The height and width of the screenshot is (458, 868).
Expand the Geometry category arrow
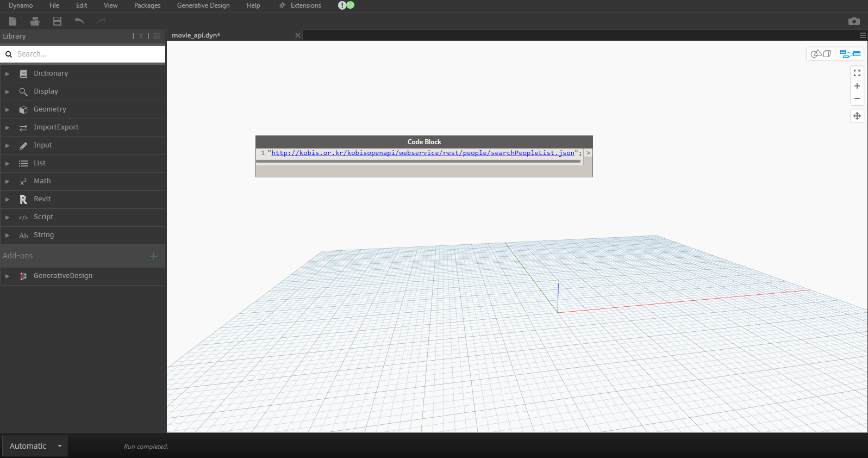tap(7, 110)
